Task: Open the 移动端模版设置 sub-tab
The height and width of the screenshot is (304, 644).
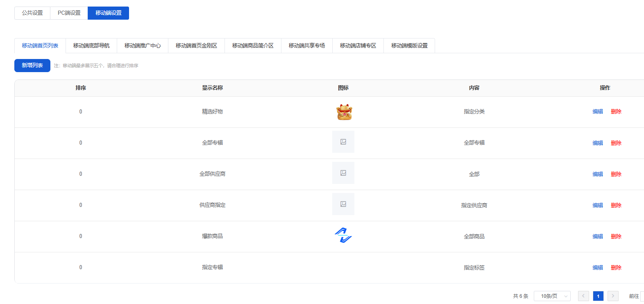Action: pos(409,45)
